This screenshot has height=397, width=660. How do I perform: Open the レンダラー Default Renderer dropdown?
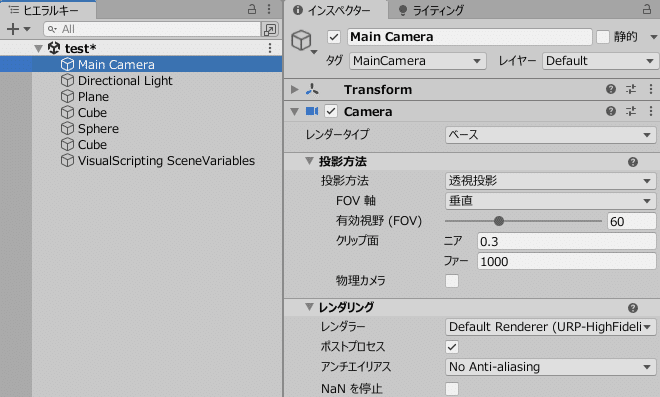coord(550,327)
